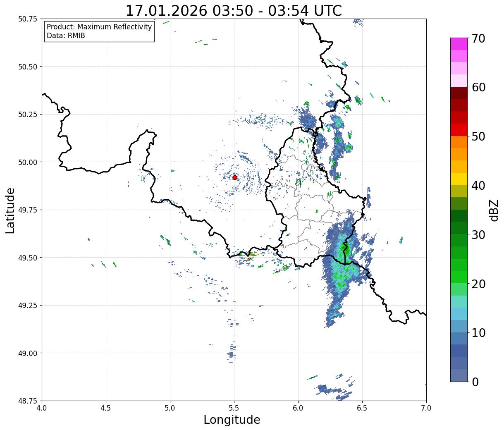Click the 50 tick label on colorbar

(479, 136)
